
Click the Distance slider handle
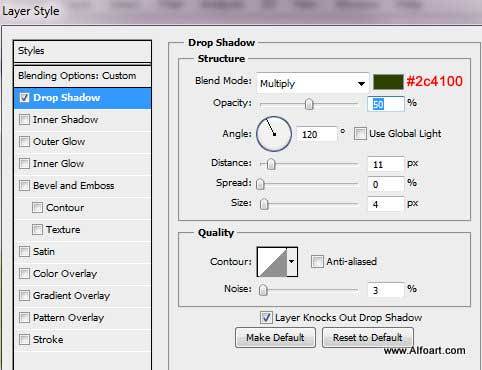point(271,164)
